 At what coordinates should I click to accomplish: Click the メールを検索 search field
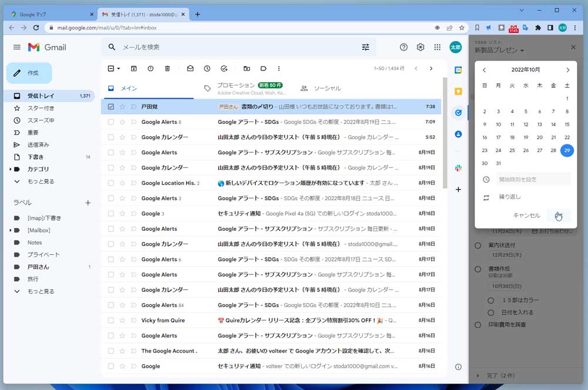[x=239, y=47]
